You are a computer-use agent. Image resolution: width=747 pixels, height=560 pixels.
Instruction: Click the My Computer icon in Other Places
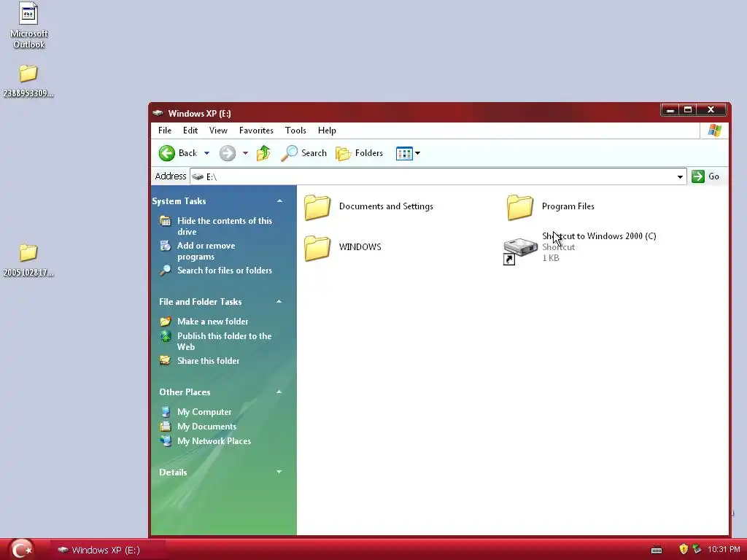point(166,412)
